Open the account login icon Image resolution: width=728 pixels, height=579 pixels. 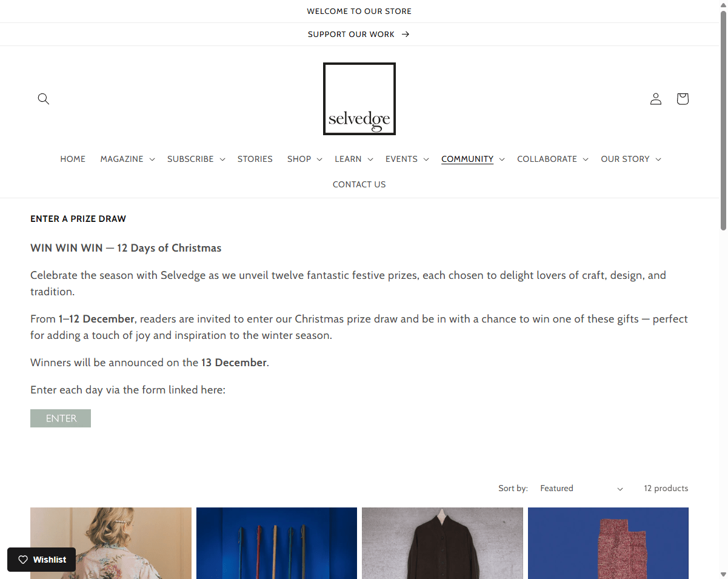[656, 99]
